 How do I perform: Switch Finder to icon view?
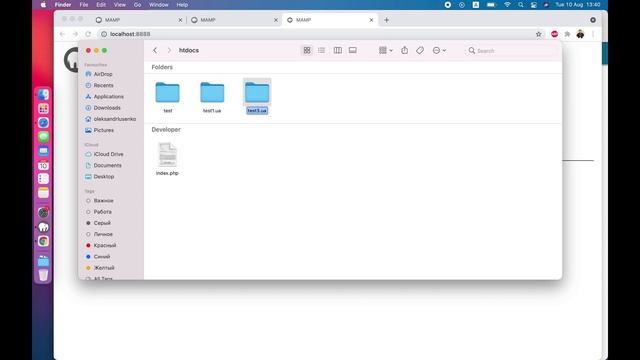[x=307, y=50]
